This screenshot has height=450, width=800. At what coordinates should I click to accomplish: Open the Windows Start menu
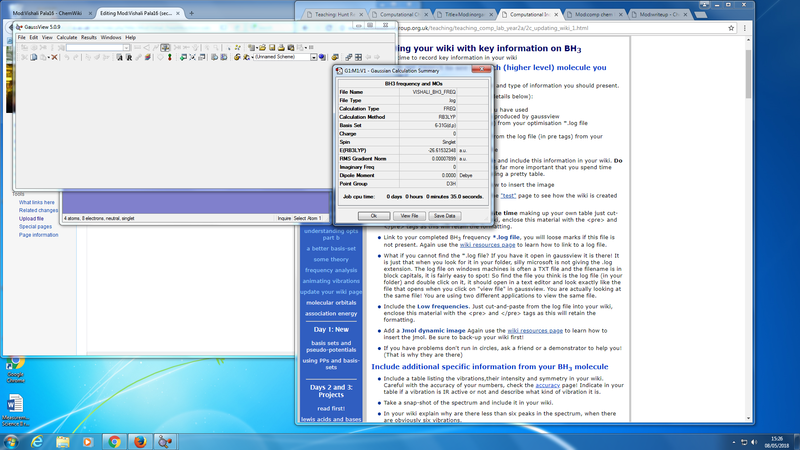click(11, 441)
